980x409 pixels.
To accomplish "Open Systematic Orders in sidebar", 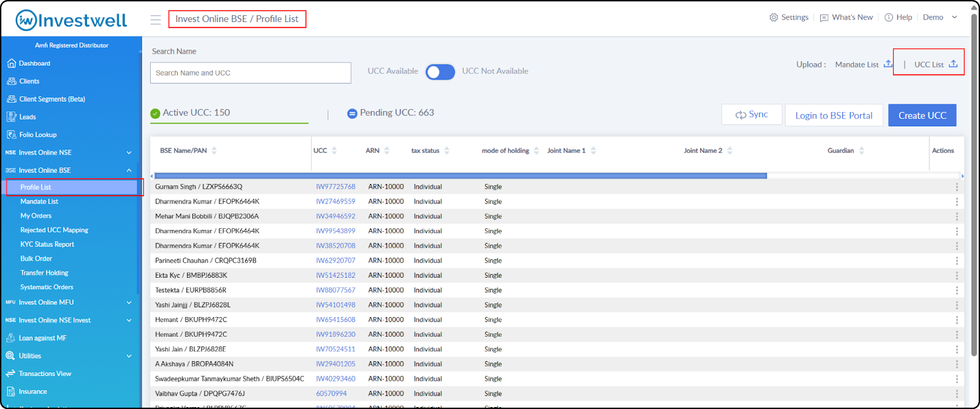I will pyautogui.click(x=47, y=287).
